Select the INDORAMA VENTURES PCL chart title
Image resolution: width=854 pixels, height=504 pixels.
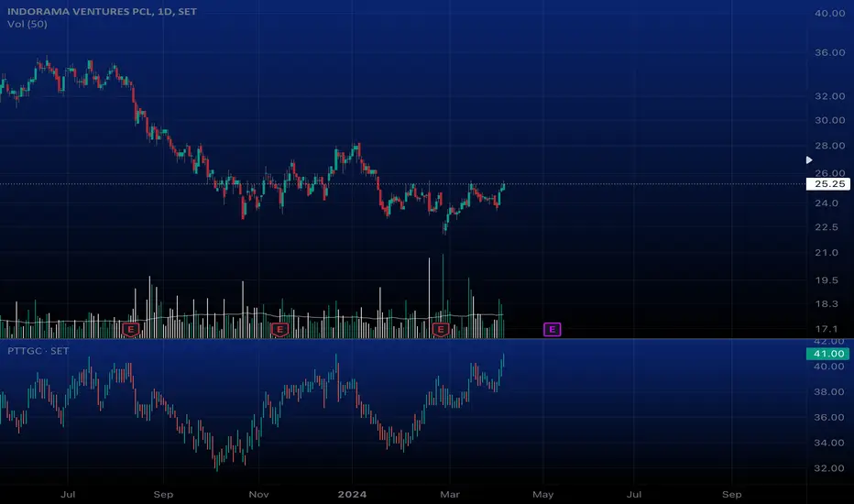tap(102, 11)
